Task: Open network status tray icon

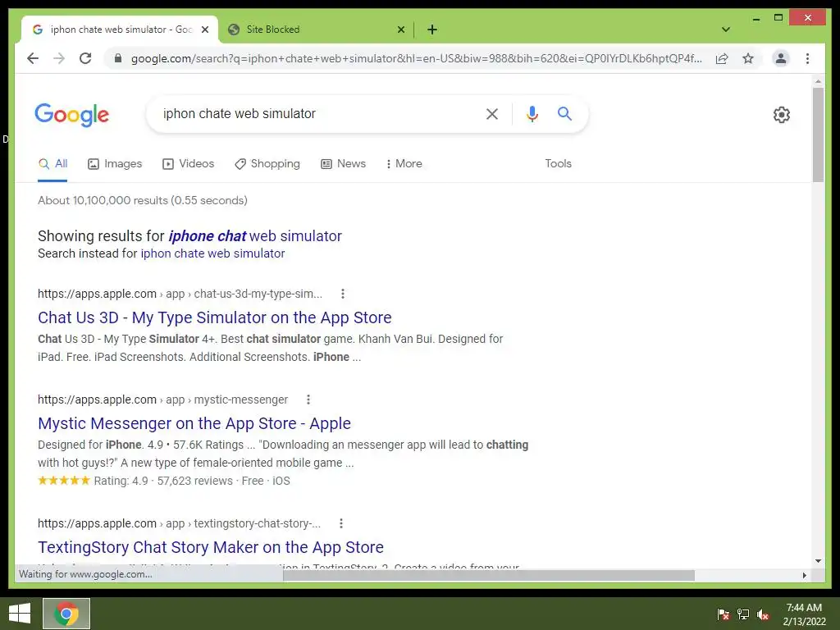Action: point(743,614)
